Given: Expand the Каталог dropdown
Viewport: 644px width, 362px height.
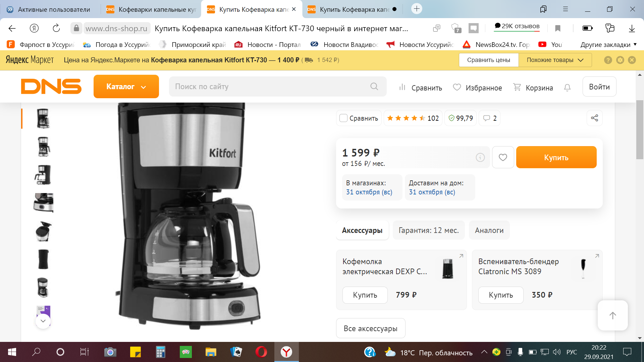Looking at the screenshot, I should [x=126, y=86].
